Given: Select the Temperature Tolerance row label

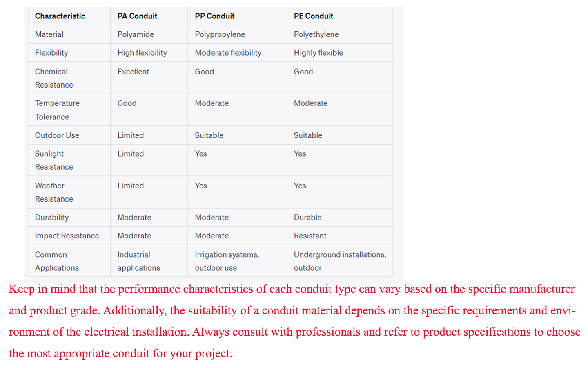Looking at the screenshot, I should [57, 110].
